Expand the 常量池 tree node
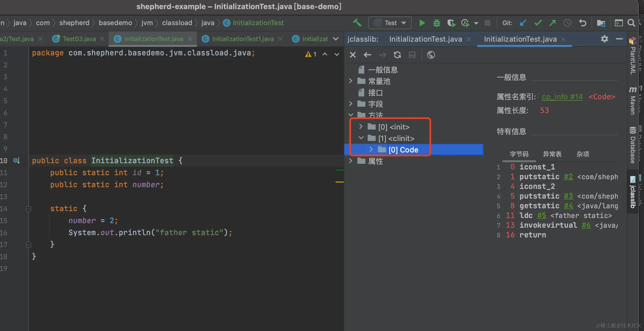 coord(351,81)
